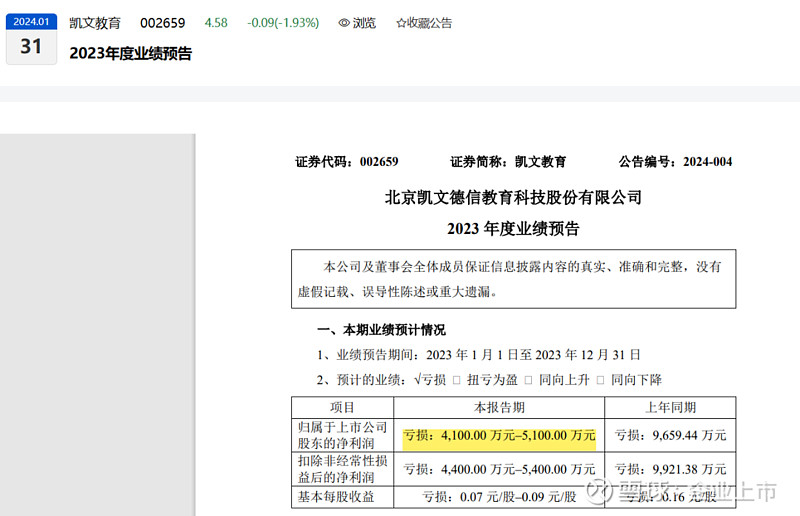Click the checkbox before 同向下降
The height and width of the screenshot is (516, 800).
tap(601, 380)
